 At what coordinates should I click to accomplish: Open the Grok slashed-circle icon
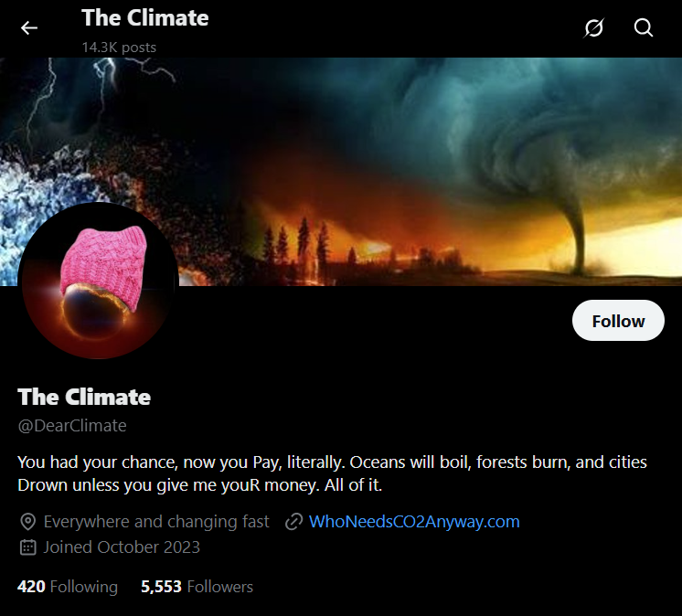click(x=593, y=27)
